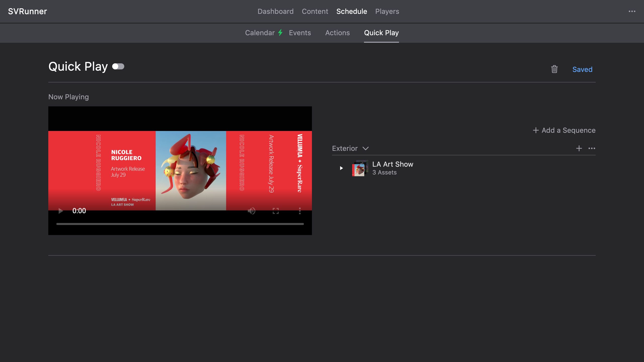The image size is (644, 362).
Task: Expand the Exterior dropdown chevron
Action: [x=366, y=148]
